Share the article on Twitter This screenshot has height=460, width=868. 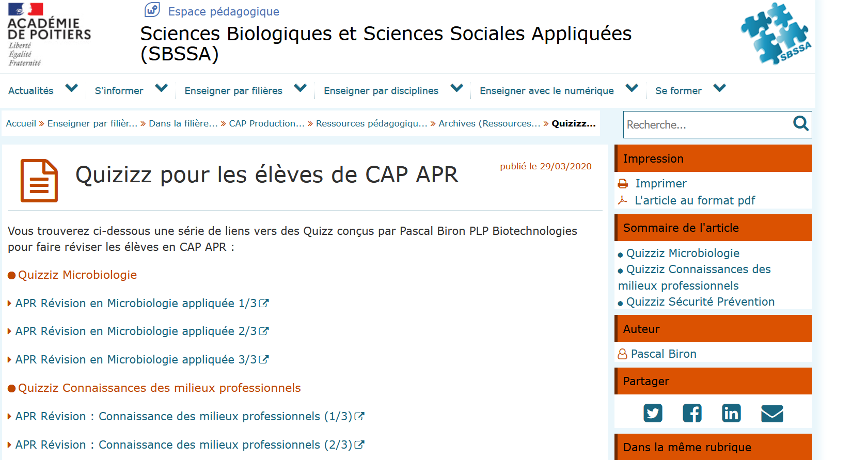653,413
